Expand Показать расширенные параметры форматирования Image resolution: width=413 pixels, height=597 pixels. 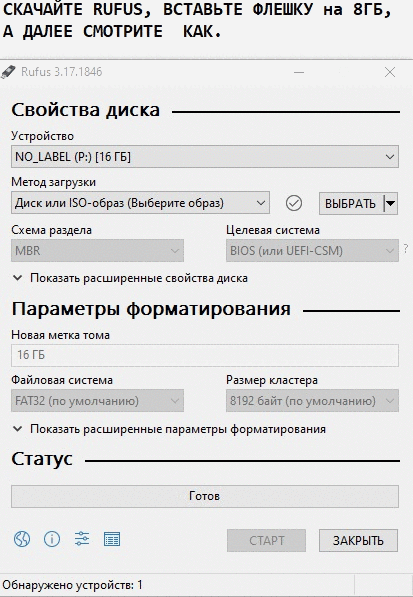(169, 429)
